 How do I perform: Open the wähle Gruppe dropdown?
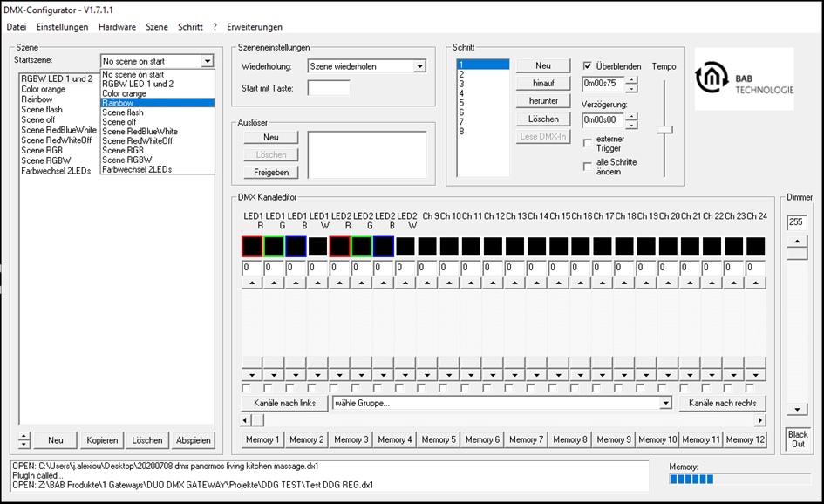(666, 403)
